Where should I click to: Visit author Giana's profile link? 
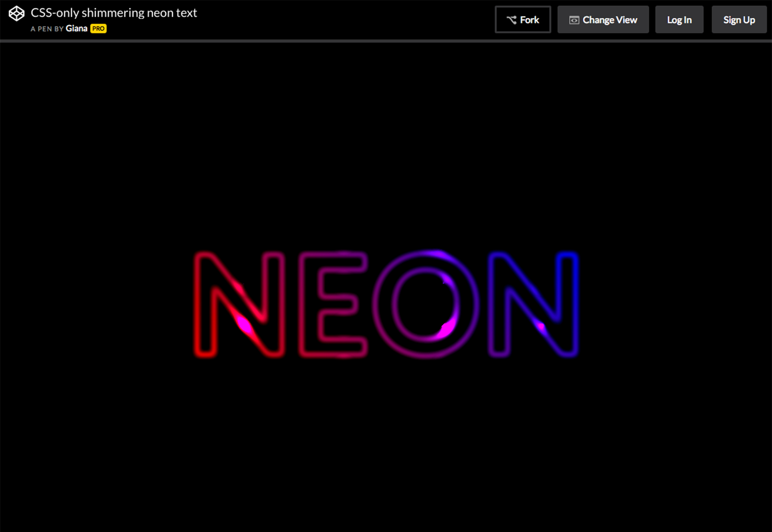[77, 29]
